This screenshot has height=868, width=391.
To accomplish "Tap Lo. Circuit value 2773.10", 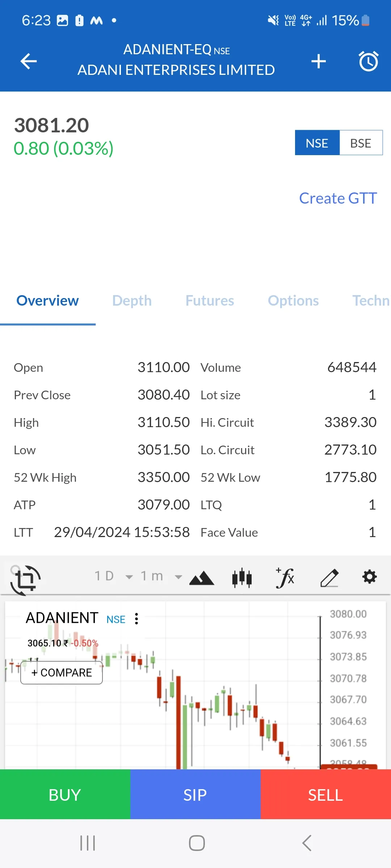I will [x=350, y=450].
